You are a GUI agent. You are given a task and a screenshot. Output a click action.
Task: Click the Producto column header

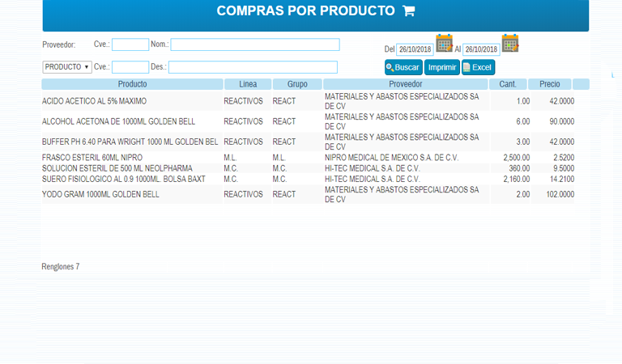132,84
